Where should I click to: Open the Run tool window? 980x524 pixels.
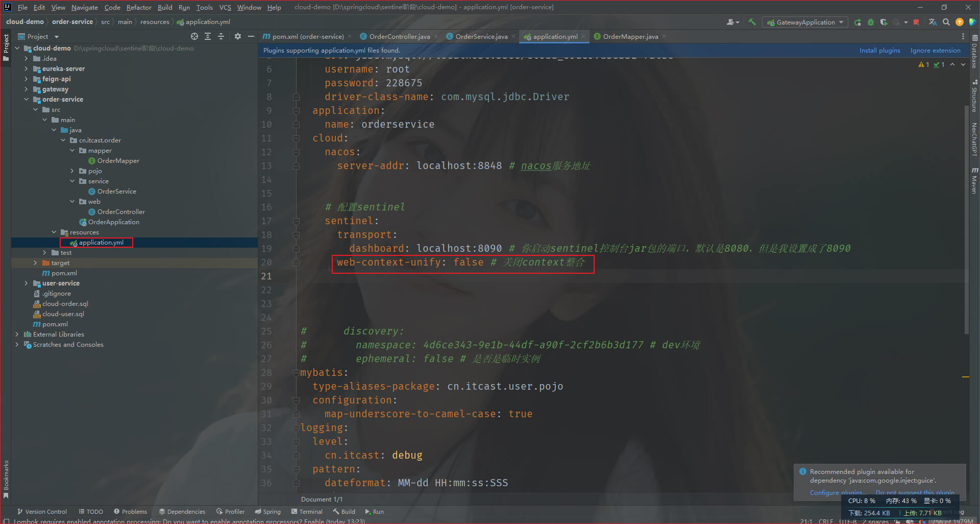[x=375, y=511]
